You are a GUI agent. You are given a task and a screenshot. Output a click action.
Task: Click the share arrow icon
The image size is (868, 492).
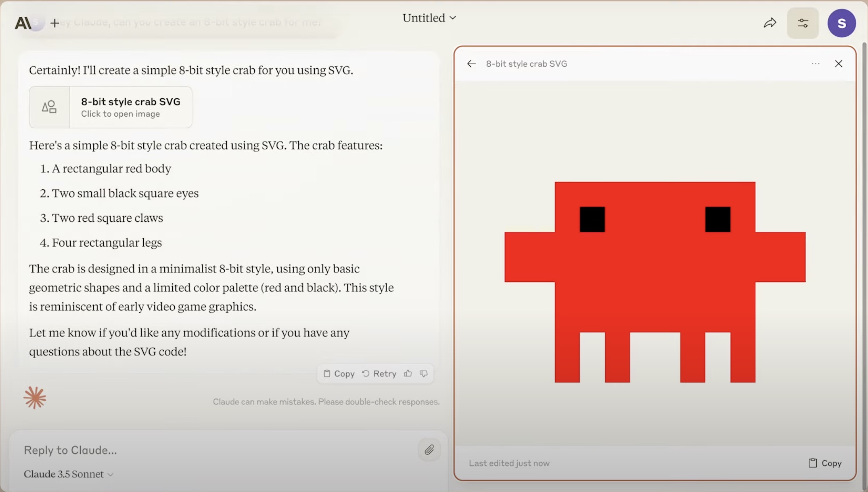point(770,23)
